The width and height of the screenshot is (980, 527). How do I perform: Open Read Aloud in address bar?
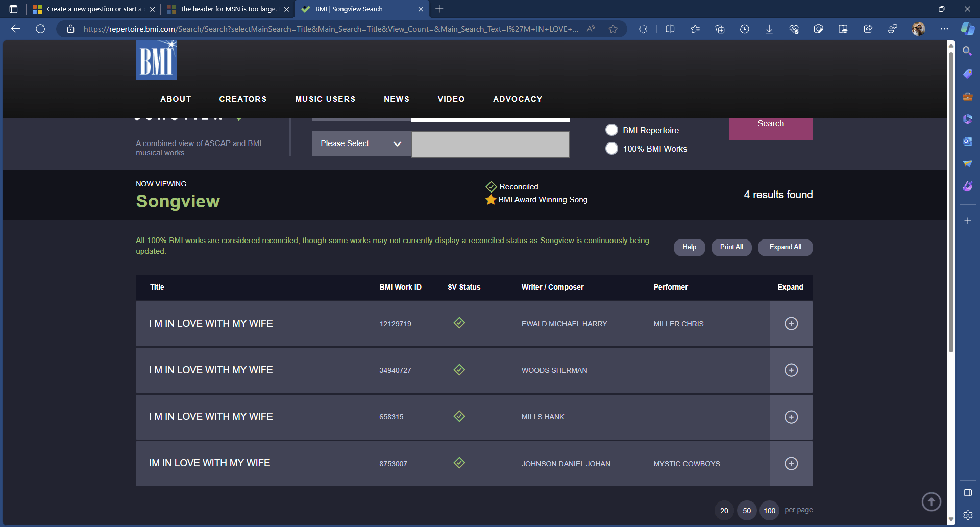[x=591, y=29]
